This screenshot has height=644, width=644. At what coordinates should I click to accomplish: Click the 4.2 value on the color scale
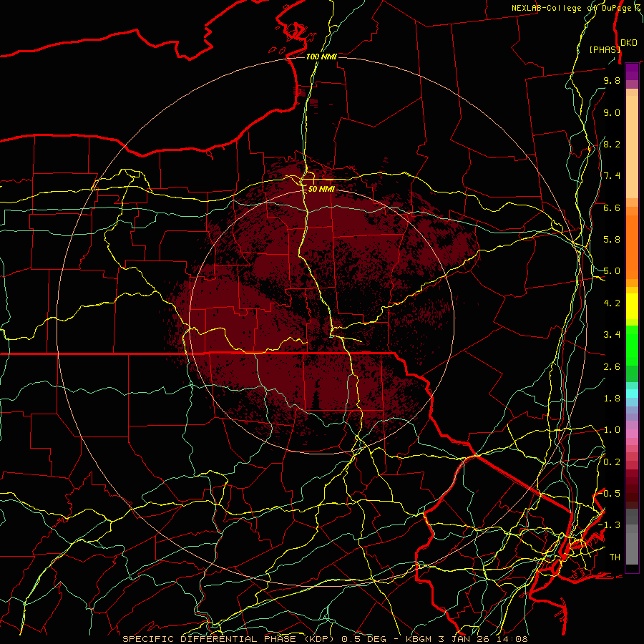pos(612,303)
